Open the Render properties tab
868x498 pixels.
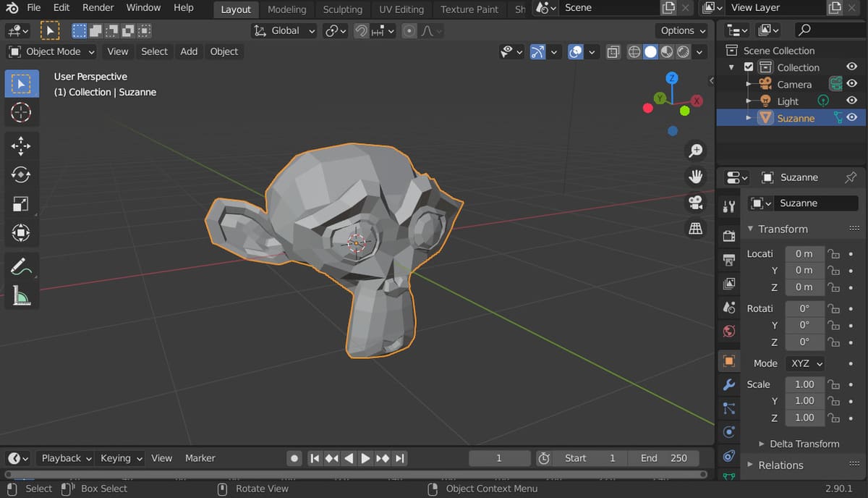729,236
